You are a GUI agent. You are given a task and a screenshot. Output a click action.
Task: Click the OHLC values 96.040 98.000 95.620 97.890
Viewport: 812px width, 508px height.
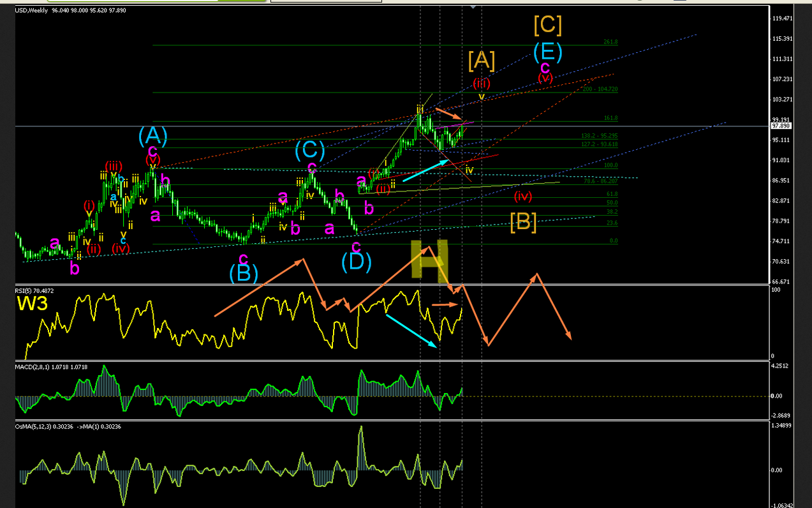pyautogui.click(x=88, y=10)
